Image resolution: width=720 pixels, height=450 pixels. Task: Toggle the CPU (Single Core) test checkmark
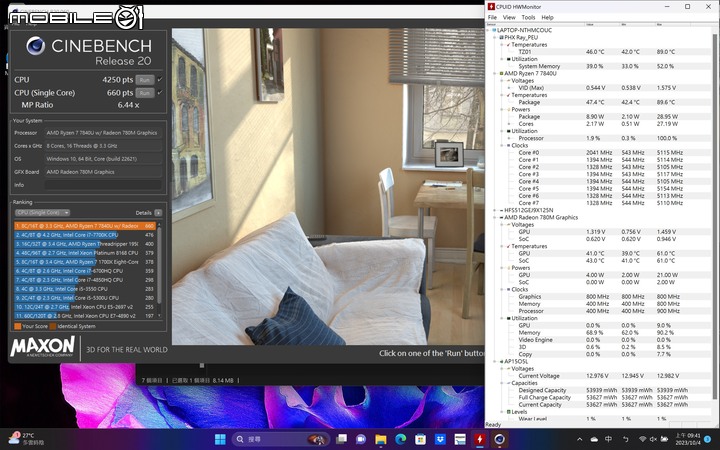point(160,92)
